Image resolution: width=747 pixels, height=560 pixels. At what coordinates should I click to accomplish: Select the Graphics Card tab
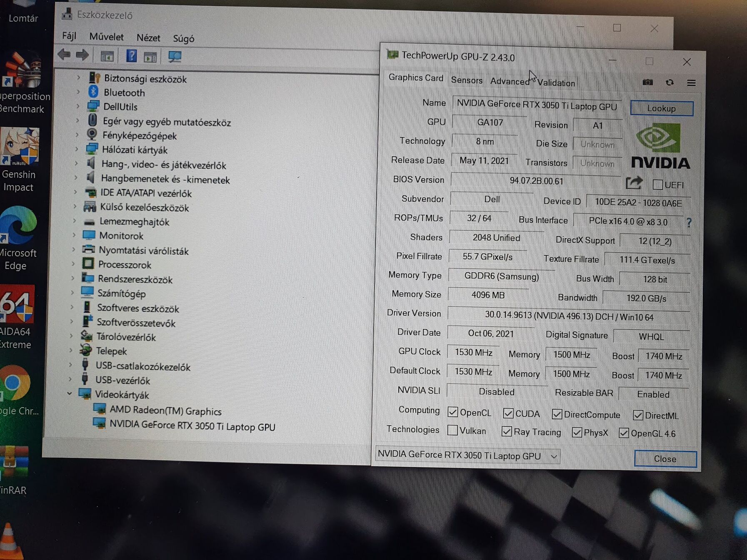click(x=416, y=78)
